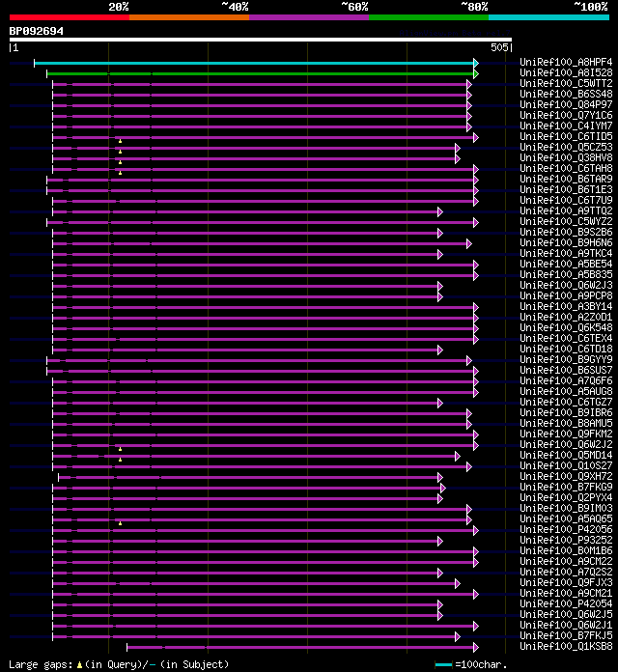
Task: Select the UniRef100_B8AMU5 label
Action: click(566, 424)
